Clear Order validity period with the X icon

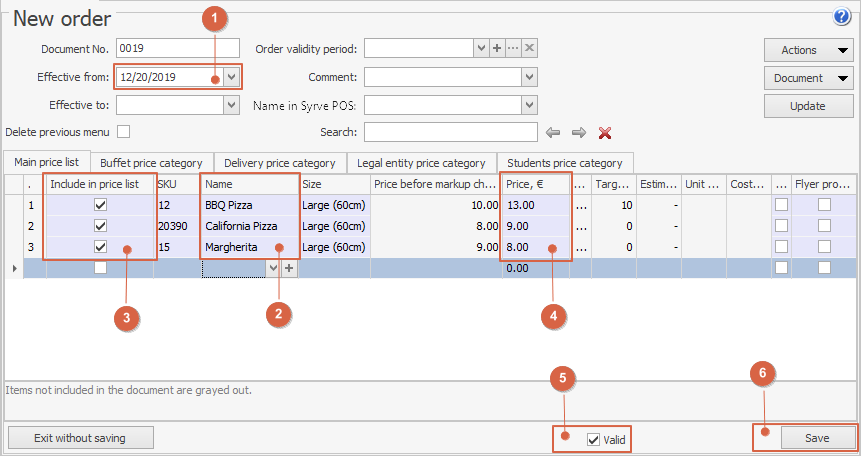tap(529, 49)
